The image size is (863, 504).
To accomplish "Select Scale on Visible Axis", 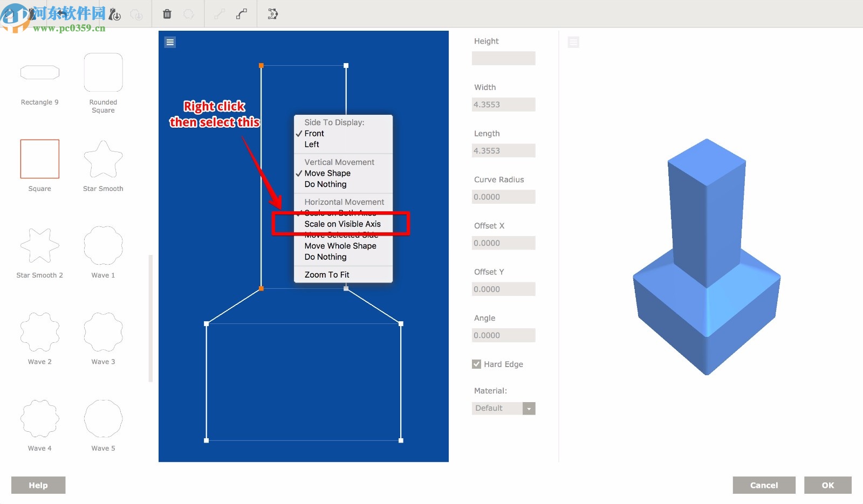I will click(x=343, y=224).
